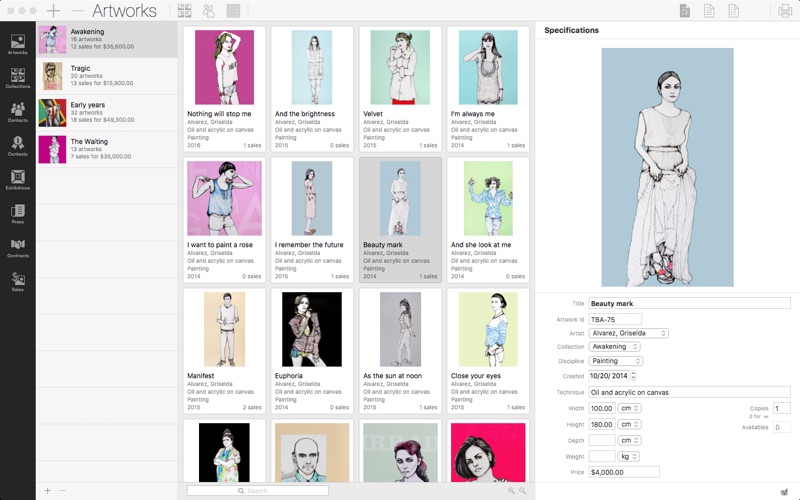Switch to artists grouping view icon
Viewport: 800px width, 500px height.
point(209,11)
